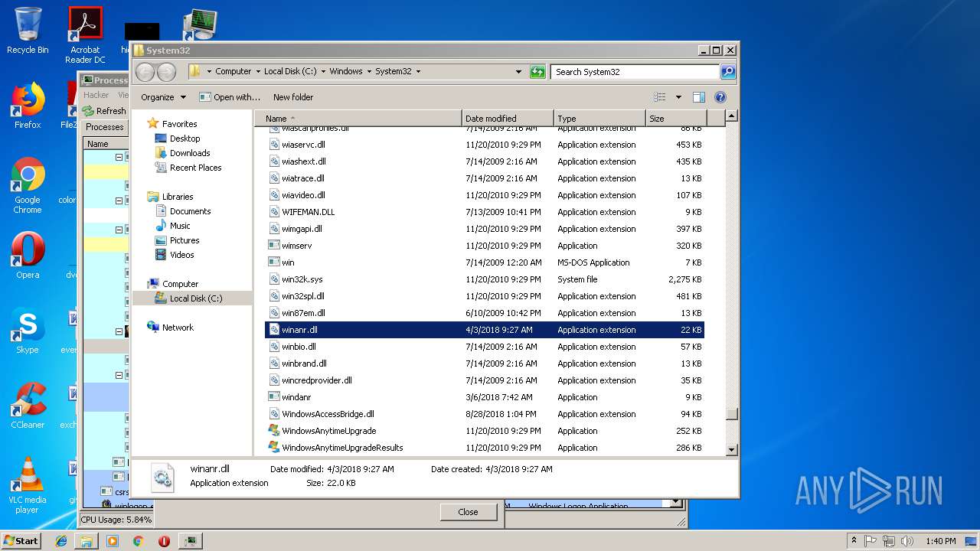
Task: Open Opera browser desktop icon
Action: (28, 255)
